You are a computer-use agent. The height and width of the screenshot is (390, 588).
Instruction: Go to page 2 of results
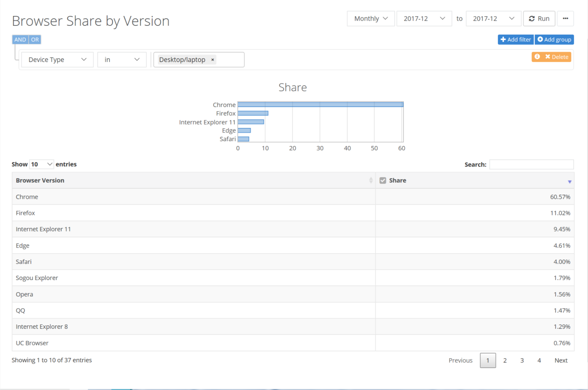point(505,361)
